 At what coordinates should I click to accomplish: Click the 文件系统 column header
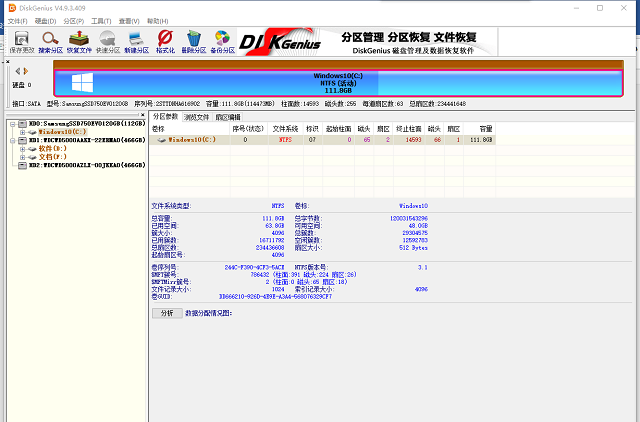point(285,129)
